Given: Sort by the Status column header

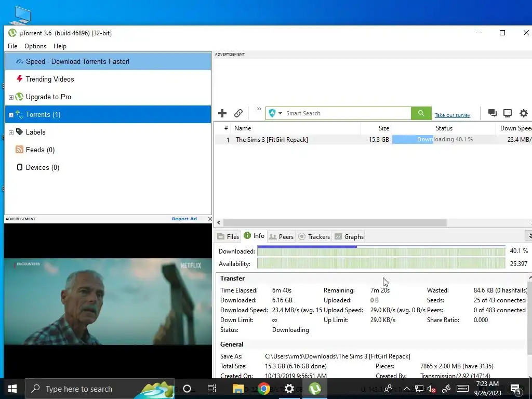Looking at the screenshot, I should pos(444,128).
